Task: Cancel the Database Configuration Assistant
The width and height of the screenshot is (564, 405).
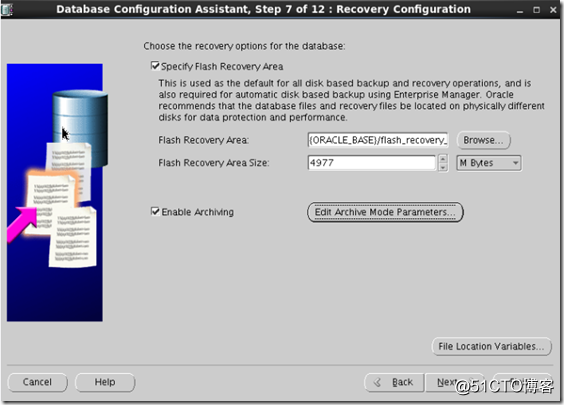Action: point(37,382)
